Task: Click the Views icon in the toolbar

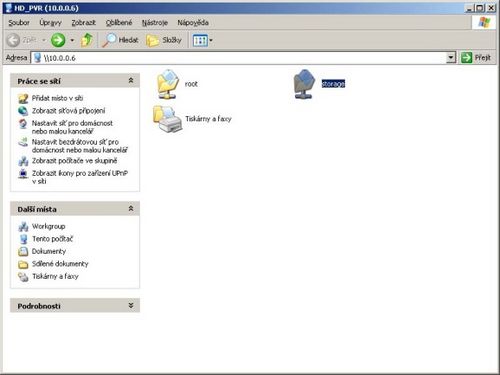Action: (200, 41)
